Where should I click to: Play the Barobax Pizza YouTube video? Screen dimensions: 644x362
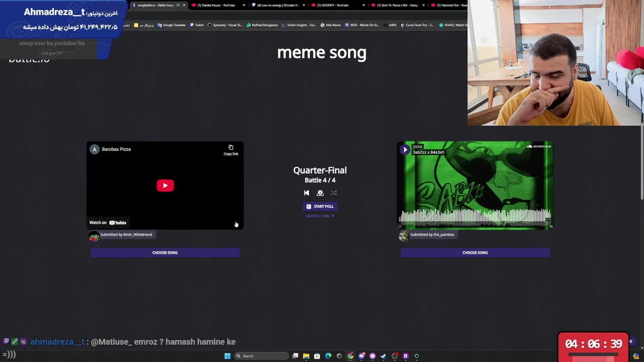tap(165, 186)
